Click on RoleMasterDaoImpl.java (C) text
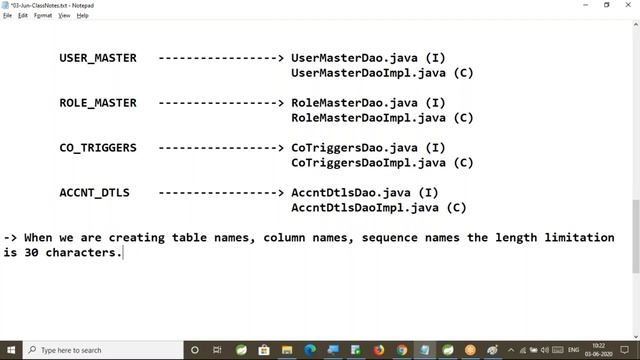The width and height of the screenshot is (640, 360). click(382, 118)
